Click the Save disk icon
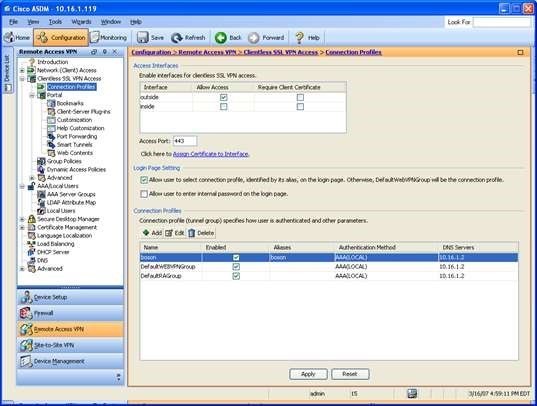The width and height of the screenshot is (537, 406). point(142,38)
